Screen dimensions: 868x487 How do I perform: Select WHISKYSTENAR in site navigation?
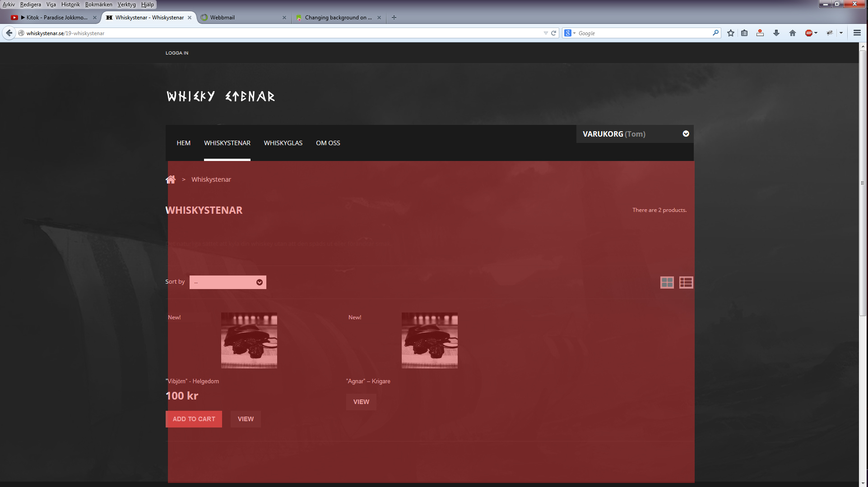(227, 143)
